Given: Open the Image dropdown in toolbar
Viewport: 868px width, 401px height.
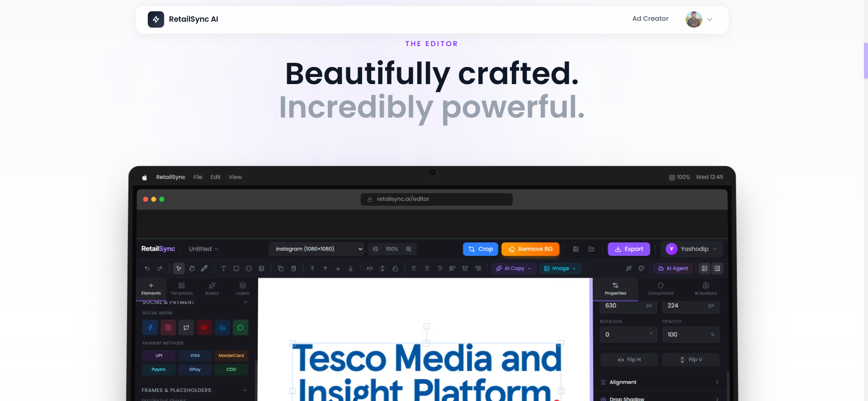Looking at the screenshot, I should [x=560, y=269].
